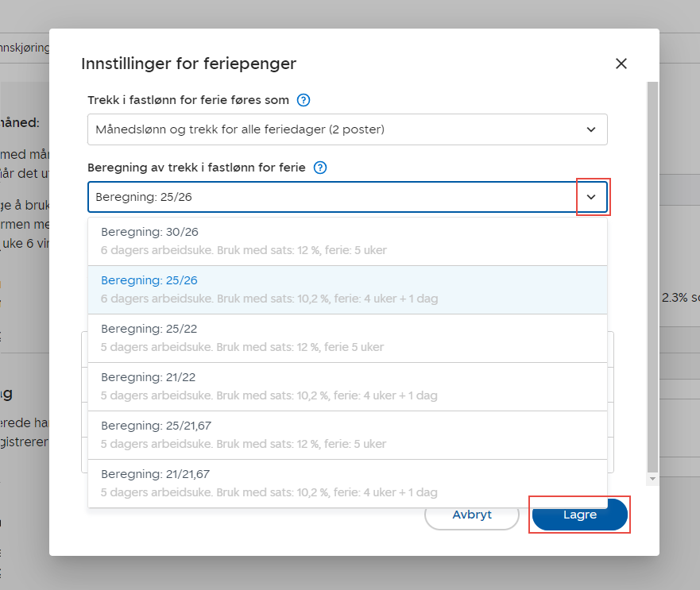Open help for 'Beregning av trekk i fastlønn'
700x590 pixels.
320,168
